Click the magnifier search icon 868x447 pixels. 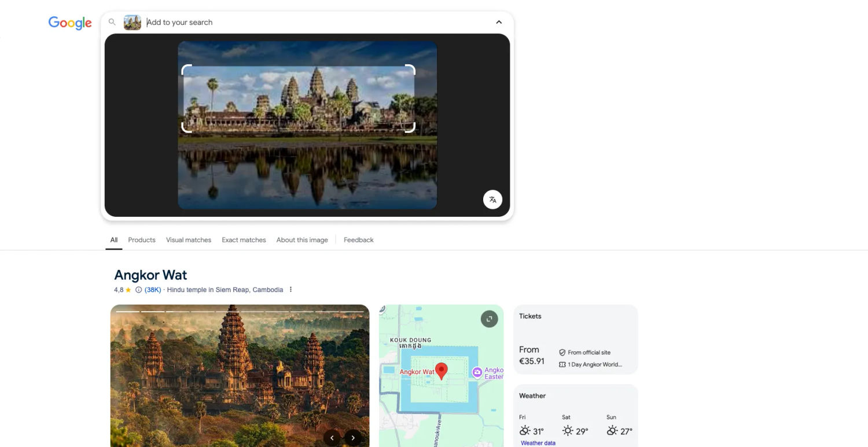tap(112, 22)
